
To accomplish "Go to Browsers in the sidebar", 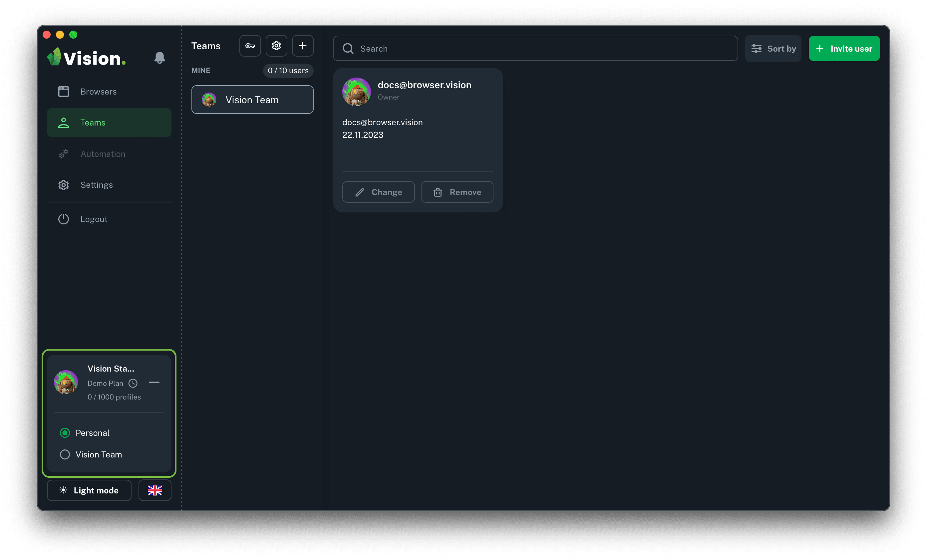I will click(x=98, y=91).
